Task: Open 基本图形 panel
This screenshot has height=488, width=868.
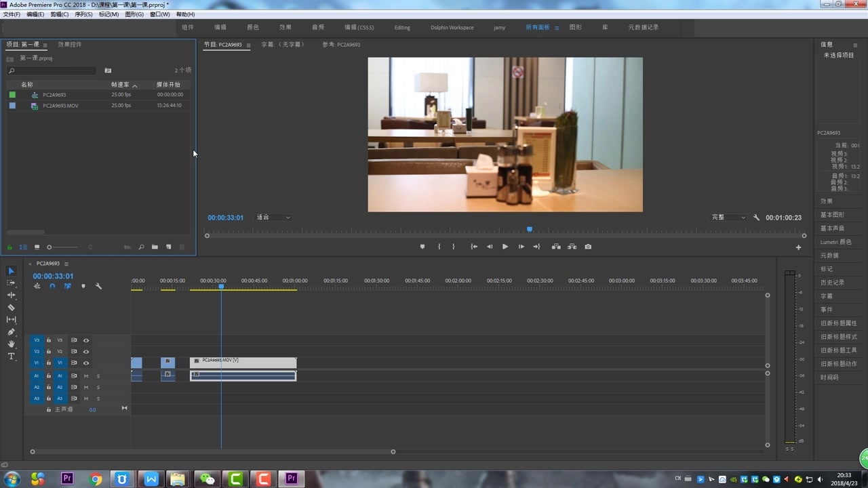Action: (832, 215)
